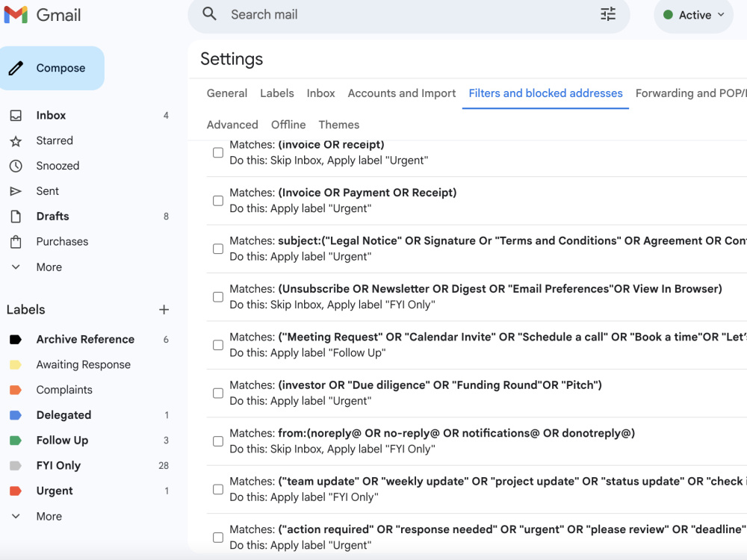The image size is (747, 560).
Task: Open the Delegated label
Action: pos(63,415)
